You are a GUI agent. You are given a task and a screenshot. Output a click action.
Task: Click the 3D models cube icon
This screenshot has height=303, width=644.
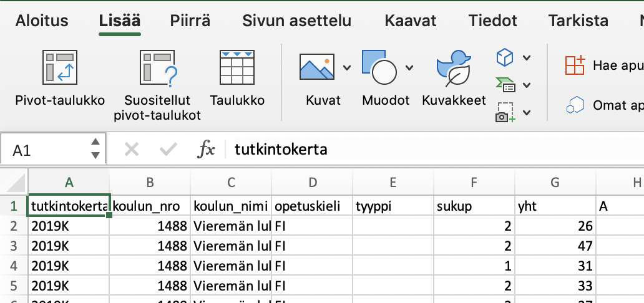click(x=504, y=57)
